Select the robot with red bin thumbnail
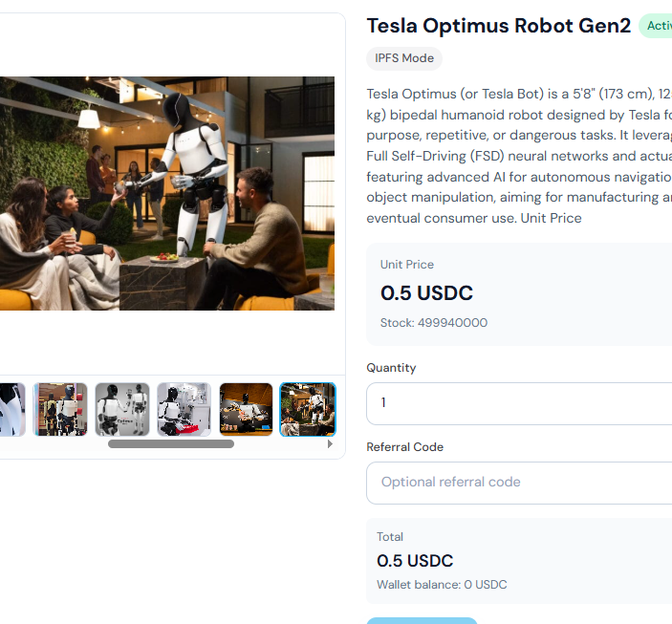 [184, 409]
